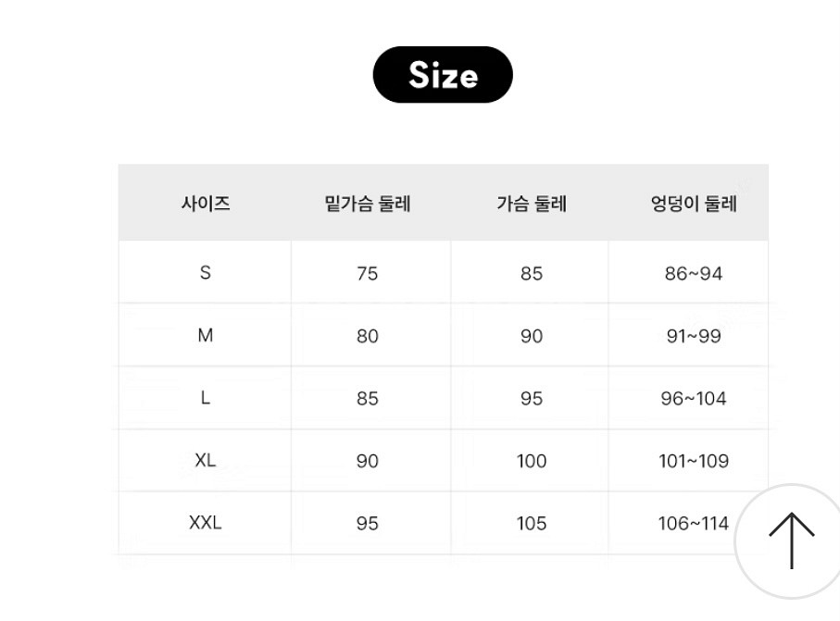Select the S size row label
840x621 pixels.
tap(206, 273)
